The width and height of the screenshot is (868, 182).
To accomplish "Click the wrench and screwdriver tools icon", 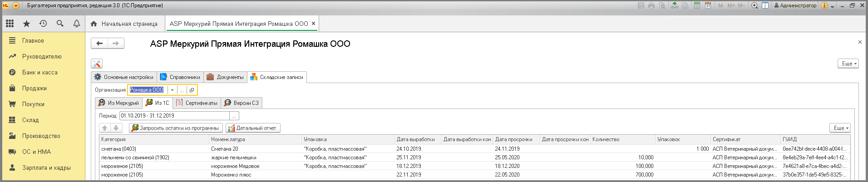I will click(97, 64).
